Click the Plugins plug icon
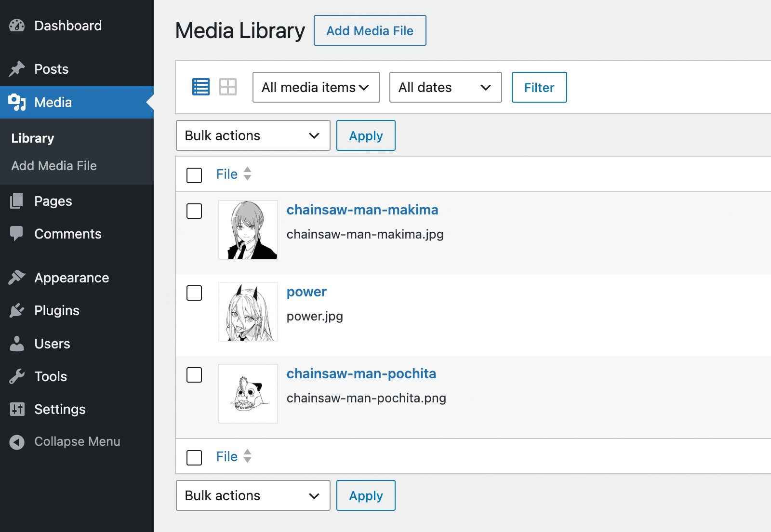This screenshot has height=532, width=771. pos(17,310)
